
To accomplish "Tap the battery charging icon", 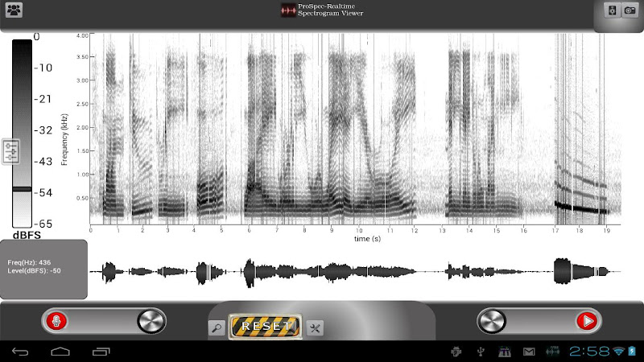I will (x=632, y=352).
